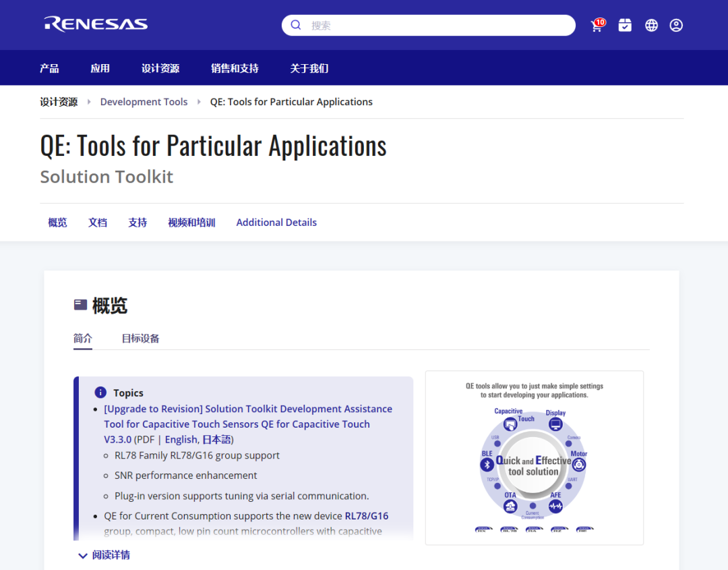The image size is (728, 570).
Task: Click the Camera dot in diagram
Action: (x=568, y=444)
